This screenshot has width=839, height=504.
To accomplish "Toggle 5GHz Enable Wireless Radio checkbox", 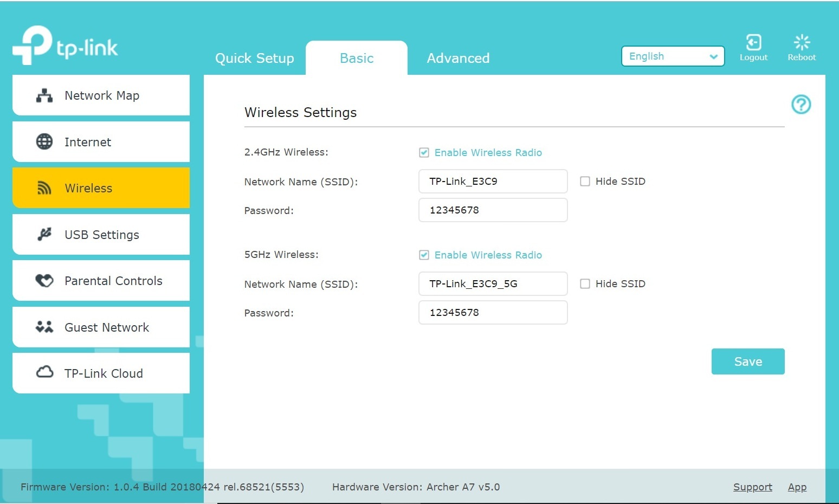I will [x=424, y=255].
